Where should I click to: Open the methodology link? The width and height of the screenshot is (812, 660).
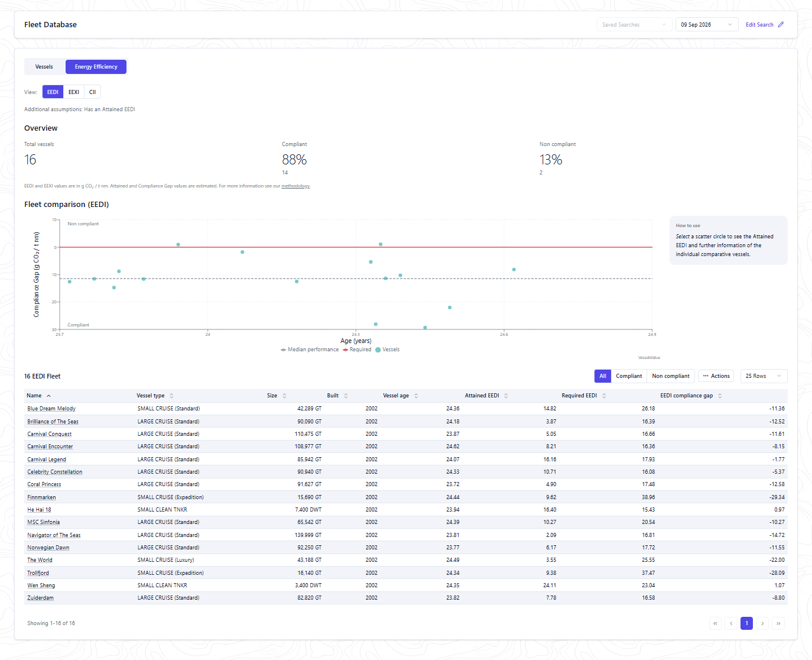pyautogui.click(x=295, y=186)
